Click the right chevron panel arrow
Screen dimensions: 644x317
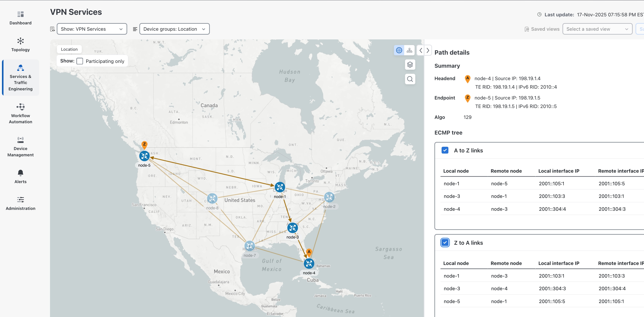click(428, 50)
